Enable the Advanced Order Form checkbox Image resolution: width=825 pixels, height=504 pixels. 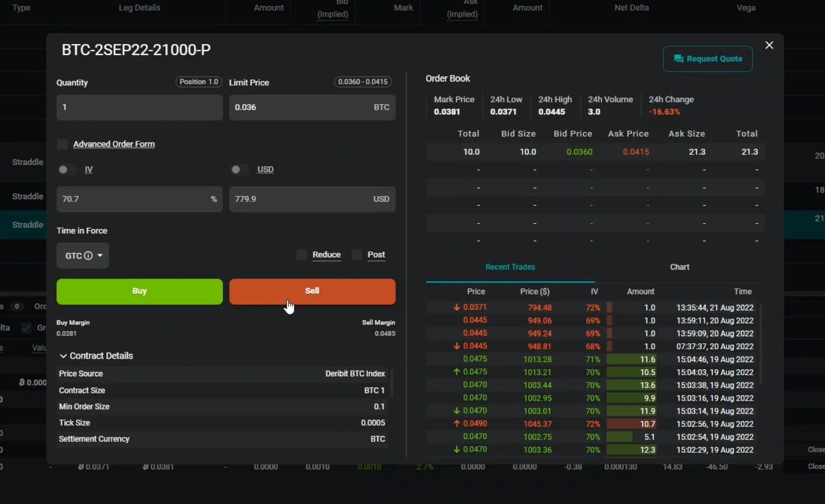click(62, 144)
